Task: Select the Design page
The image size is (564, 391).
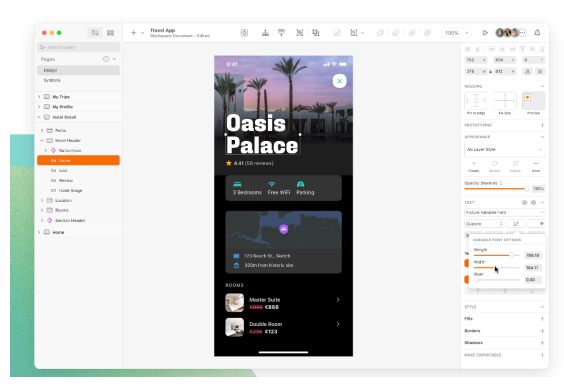Action: pos(78,70)
